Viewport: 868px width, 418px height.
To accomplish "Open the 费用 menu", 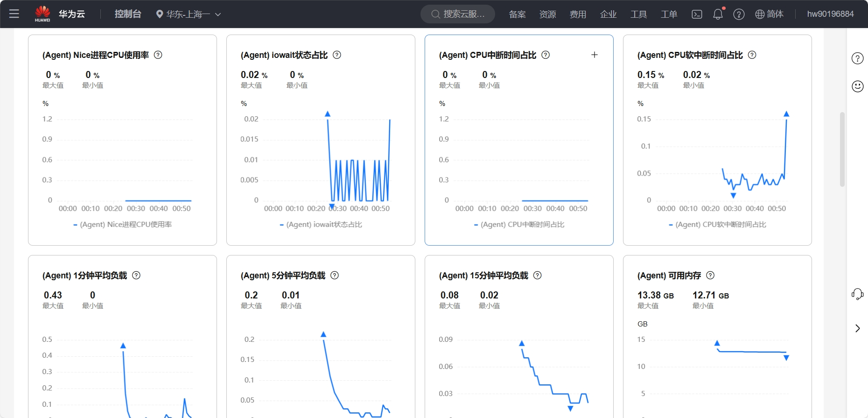I will 578,14.
